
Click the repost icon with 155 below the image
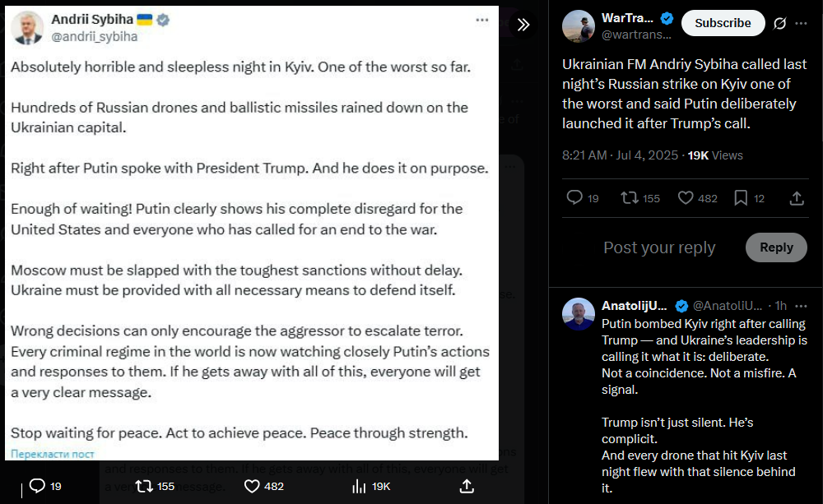pos(144,486)
